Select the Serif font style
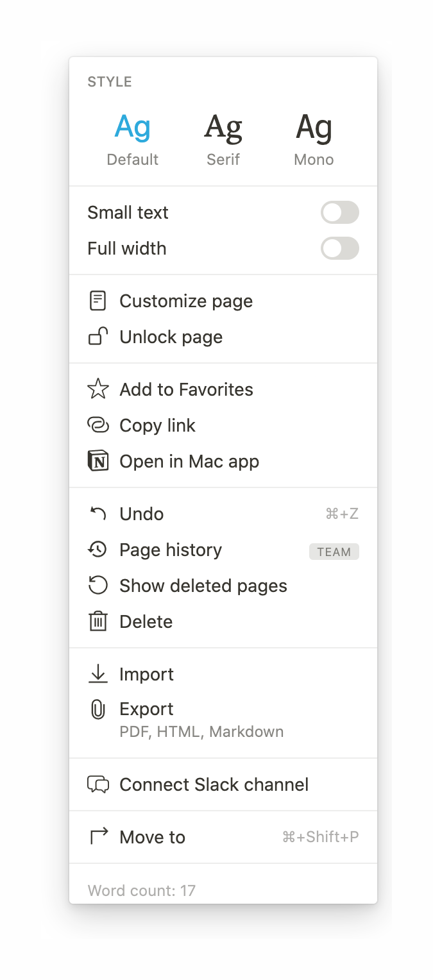Viewport: 433px width, 980px height. coord(223,135)
